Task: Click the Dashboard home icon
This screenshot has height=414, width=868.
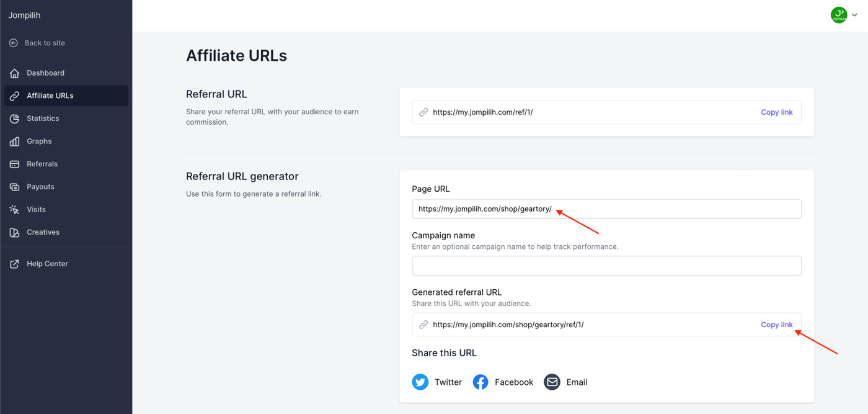Action: coord(14,73)
